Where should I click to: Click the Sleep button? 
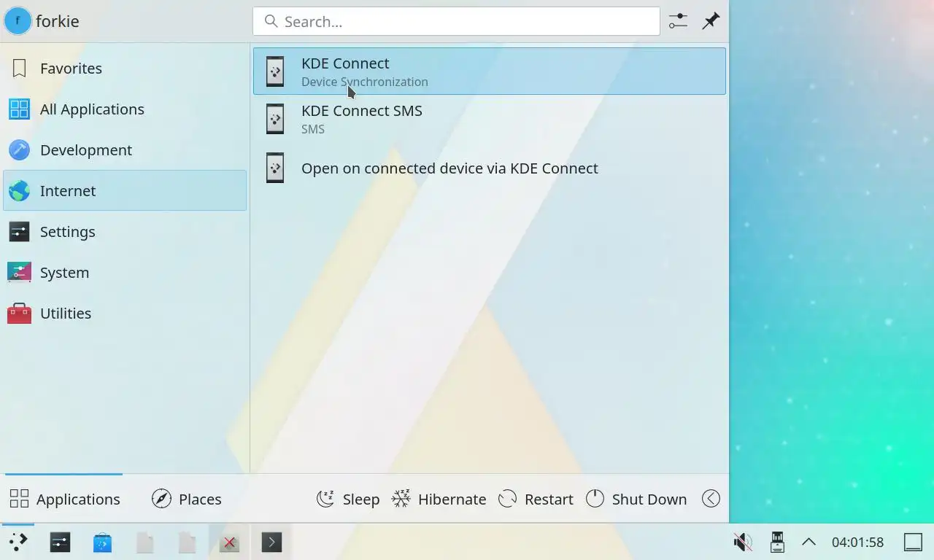[348, 499]
